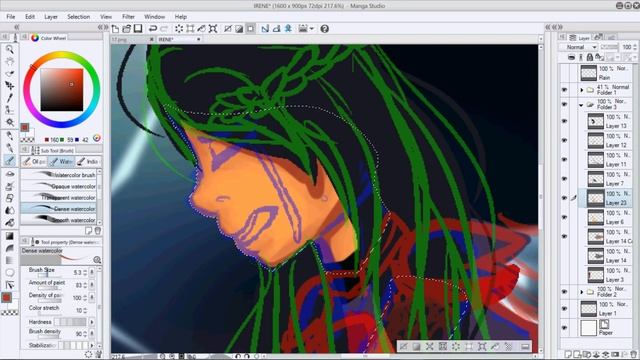
Task: Click the layer opacity value field
Action: (x=627, y=47)
